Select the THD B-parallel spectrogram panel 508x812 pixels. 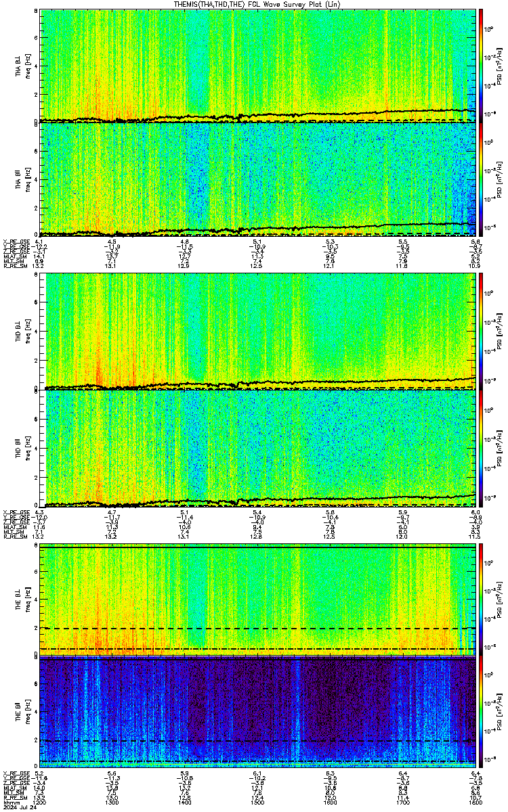[257, 447]
